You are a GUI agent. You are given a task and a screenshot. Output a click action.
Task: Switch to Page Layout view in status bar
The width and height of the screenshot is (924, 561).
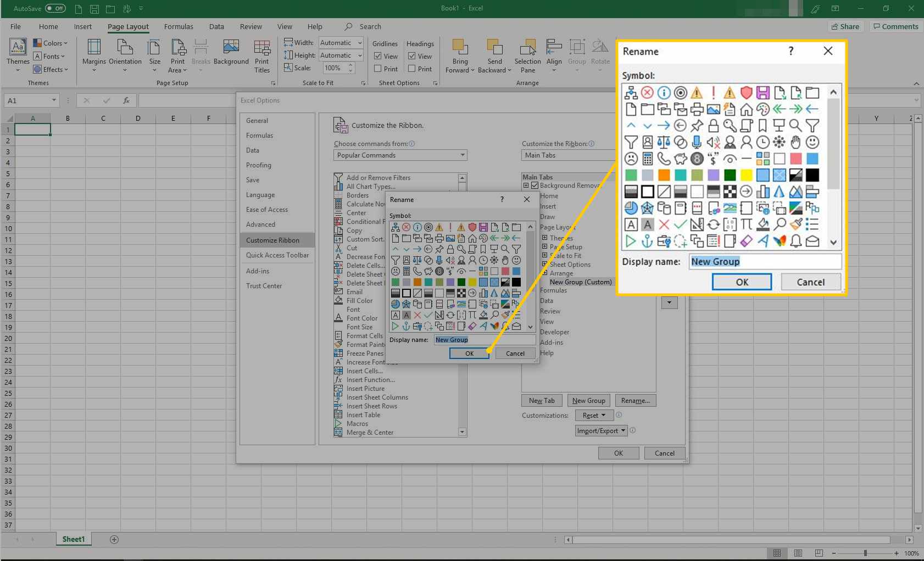click(798, 553)
